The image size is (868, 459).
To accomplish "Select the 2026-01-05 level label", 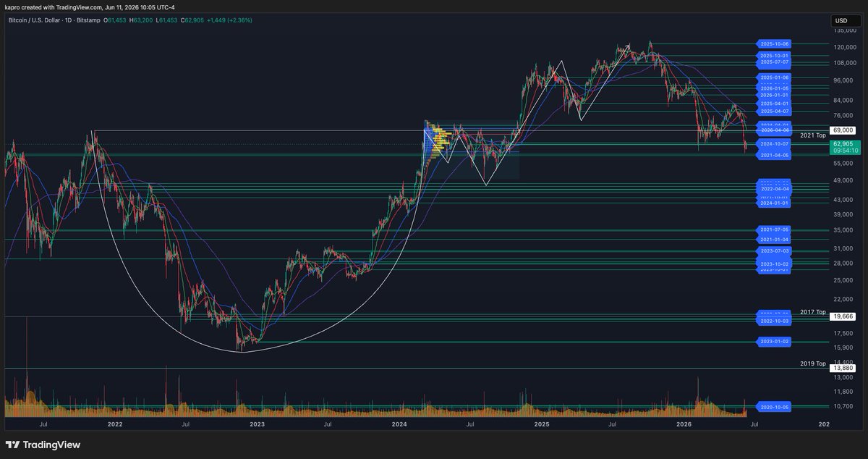I will click(x=775, y=88).
